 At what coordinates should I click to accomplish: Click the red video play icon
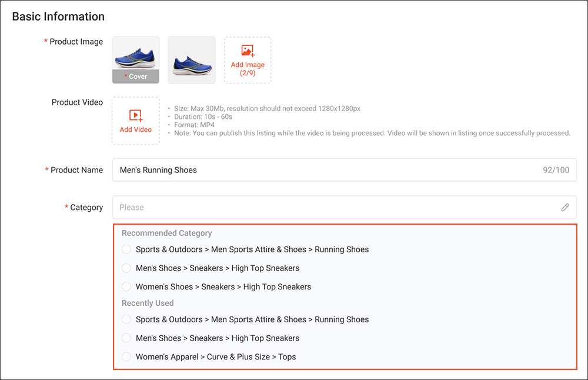click(x=135, y=115)
